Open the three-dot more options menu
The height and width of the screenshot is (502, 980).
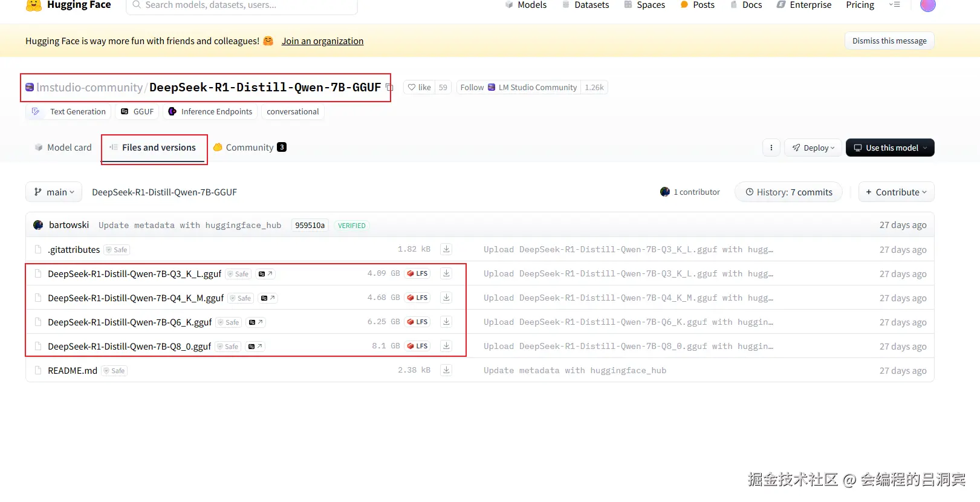[771, 148]
